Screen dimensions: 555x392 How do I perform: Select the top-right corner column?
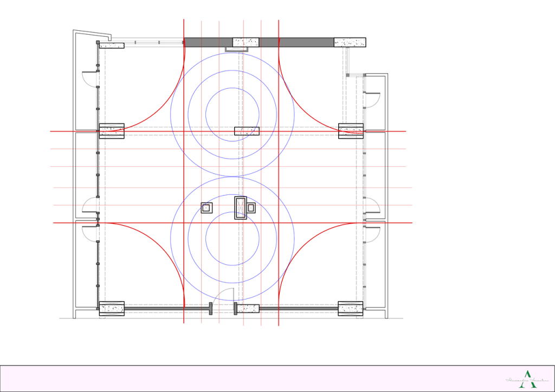[x=350, y=42]
